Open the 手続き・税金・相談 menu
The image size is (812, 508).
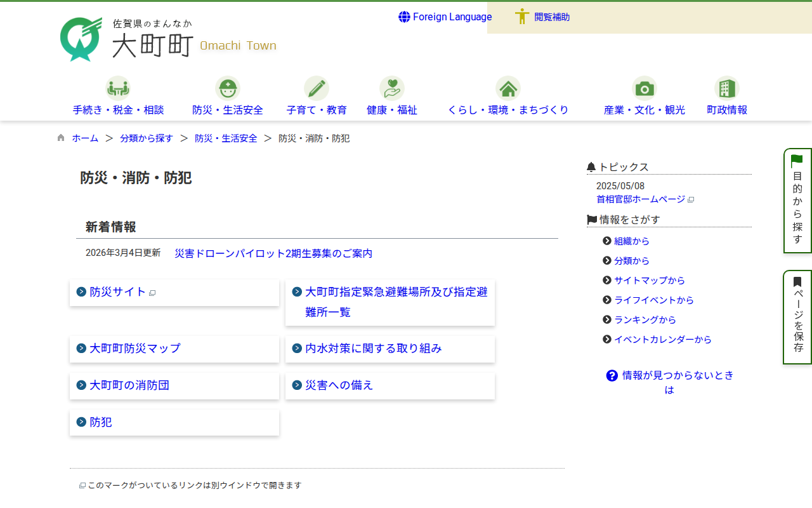(118, 110)
